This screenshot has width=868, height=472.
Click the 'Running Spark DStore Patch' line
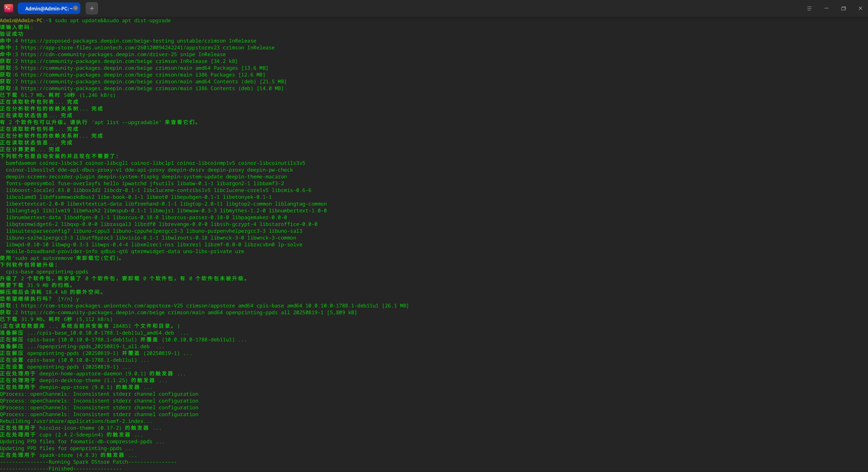coord(88,462)
